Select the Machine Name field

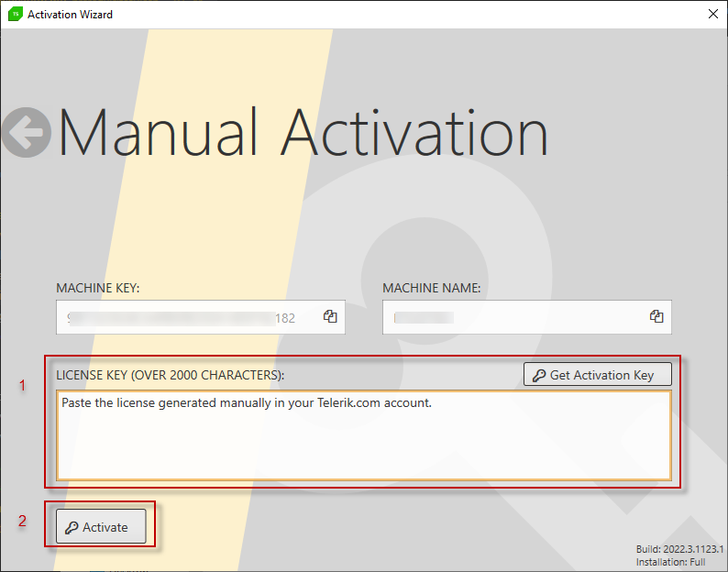point(527,317)
